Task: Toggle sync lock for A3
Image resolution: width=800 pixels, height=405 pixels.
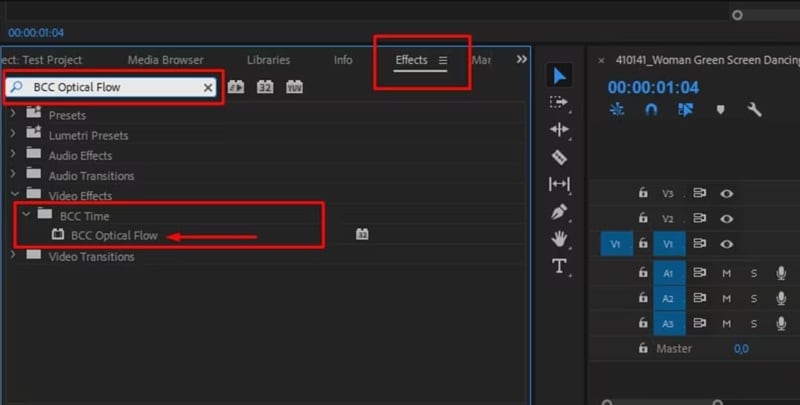Action: (x=699, y=323)
